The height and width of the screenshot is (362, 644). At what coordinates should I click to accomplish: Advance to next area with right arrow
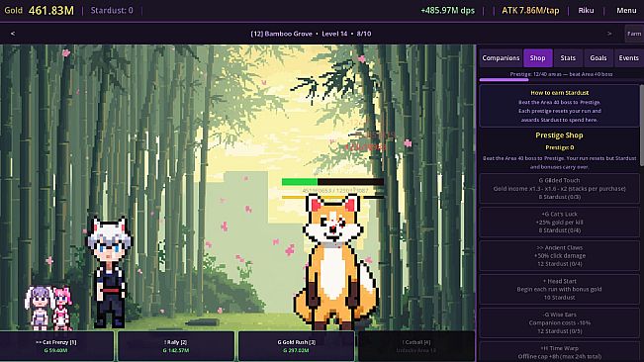click(609, 34)
